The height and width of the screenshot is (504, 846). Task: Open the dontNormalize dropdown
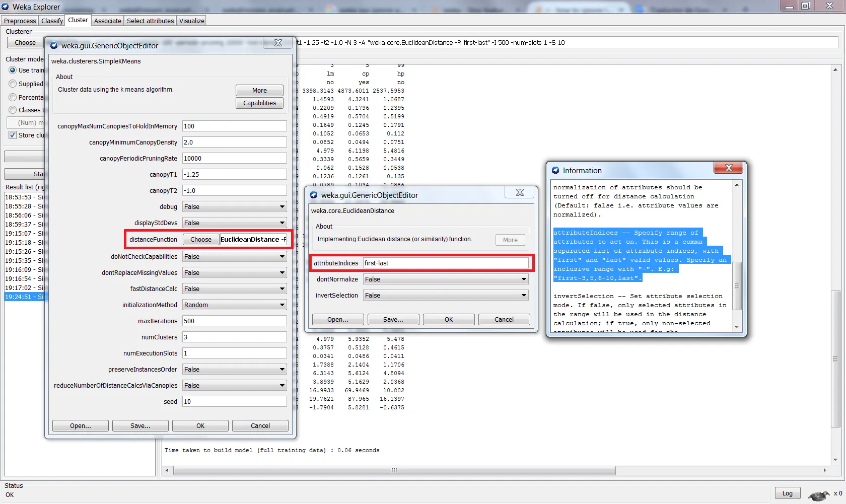[x=446, y=279]
